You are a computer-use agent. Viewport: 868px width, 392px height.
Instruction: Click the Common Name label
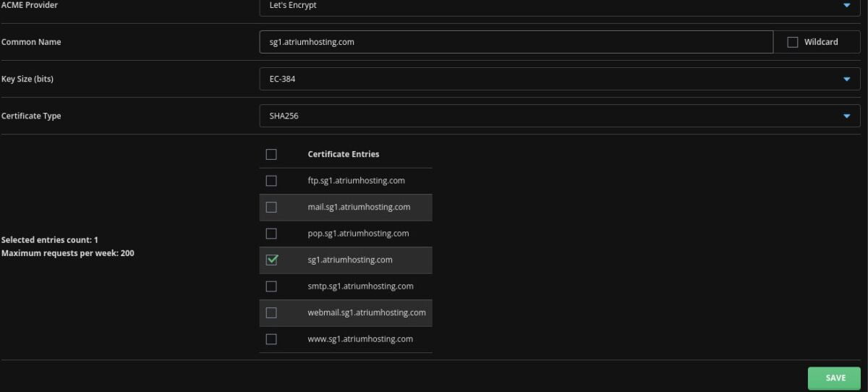point(31,42)
